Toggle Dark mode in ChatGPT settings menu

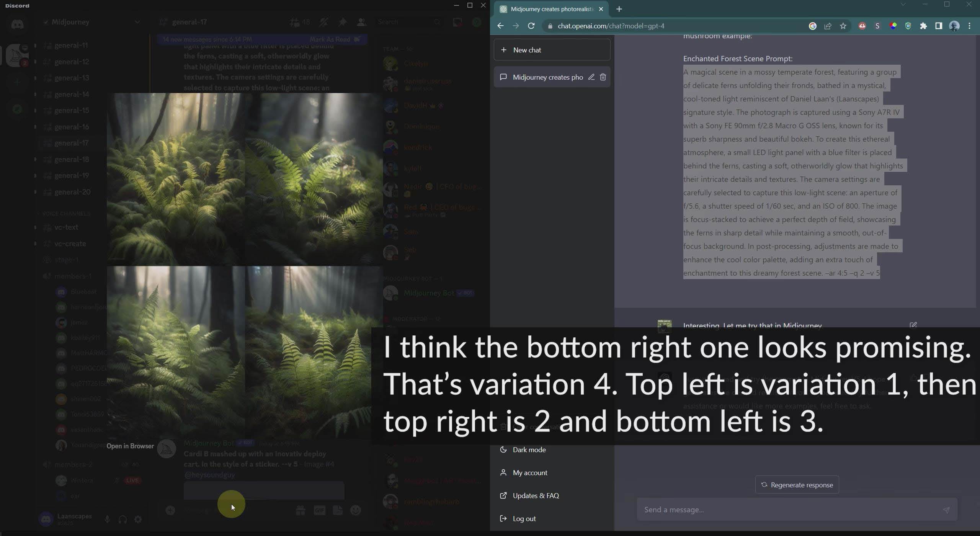[x=528, y=449]
